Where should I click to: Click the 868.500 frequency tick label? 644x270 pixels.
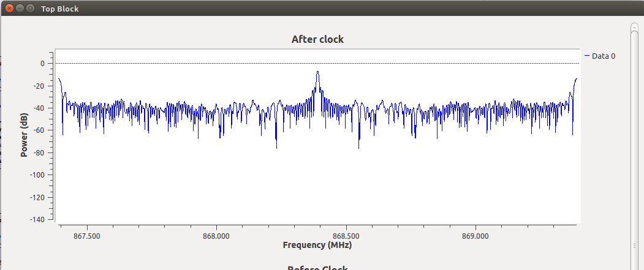346,236
